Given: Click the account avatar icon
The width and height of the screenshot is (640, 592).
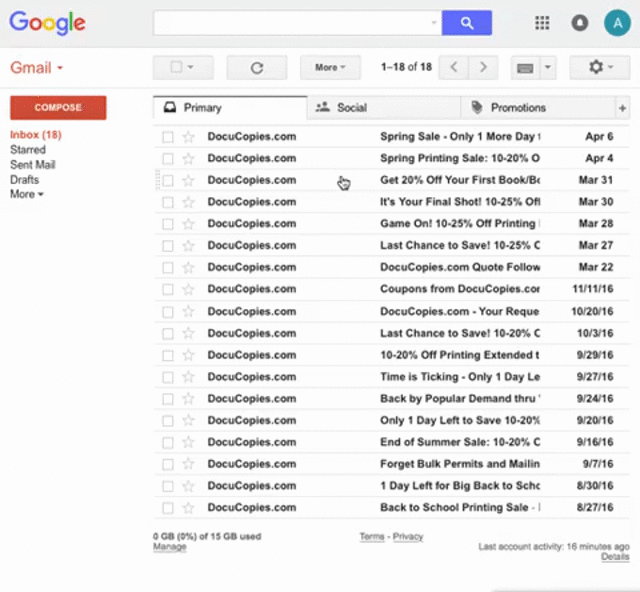Looking at the screenshot, I should click(x=617, y=23).
